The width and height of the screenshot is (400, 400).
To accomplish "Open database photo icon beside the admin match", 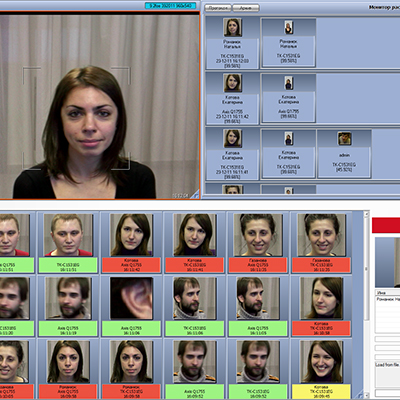I will [288, 138].
